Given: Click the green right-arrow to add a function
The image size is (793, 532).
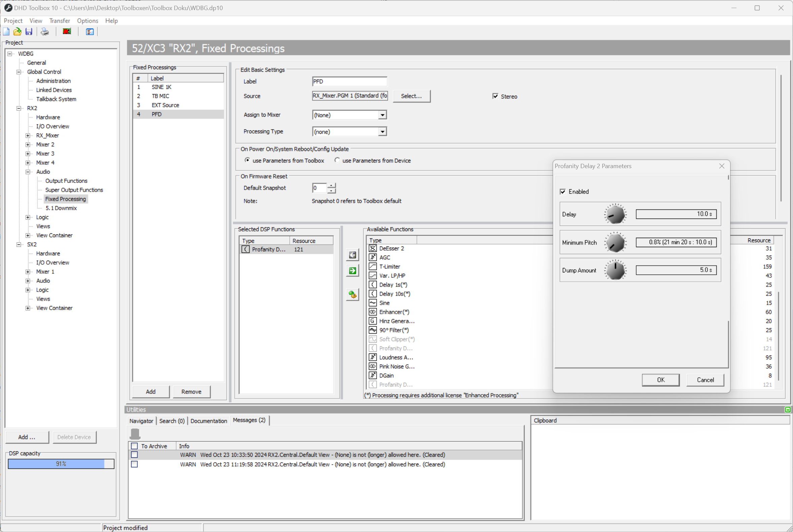Looking at the screenshot, I should 352,271.
